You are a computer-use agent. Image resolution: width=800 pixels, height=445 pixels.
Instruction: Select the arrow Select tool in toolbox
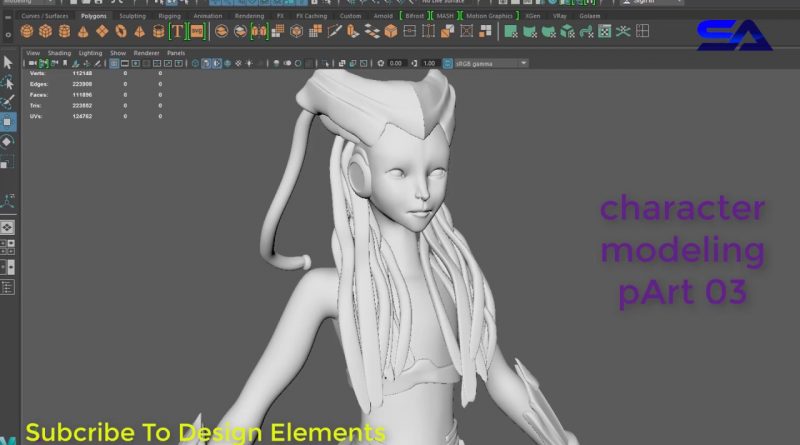8,62
